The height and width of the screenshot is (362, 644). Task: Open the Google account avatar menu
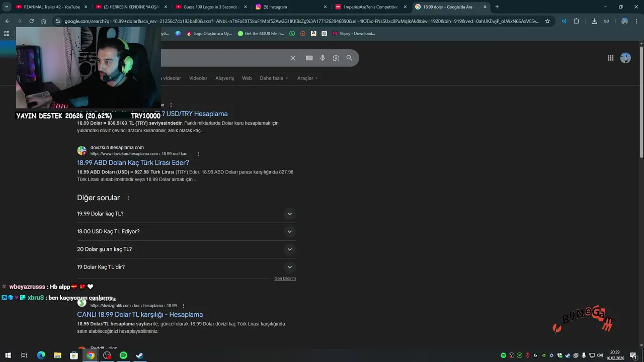[625, 58]
